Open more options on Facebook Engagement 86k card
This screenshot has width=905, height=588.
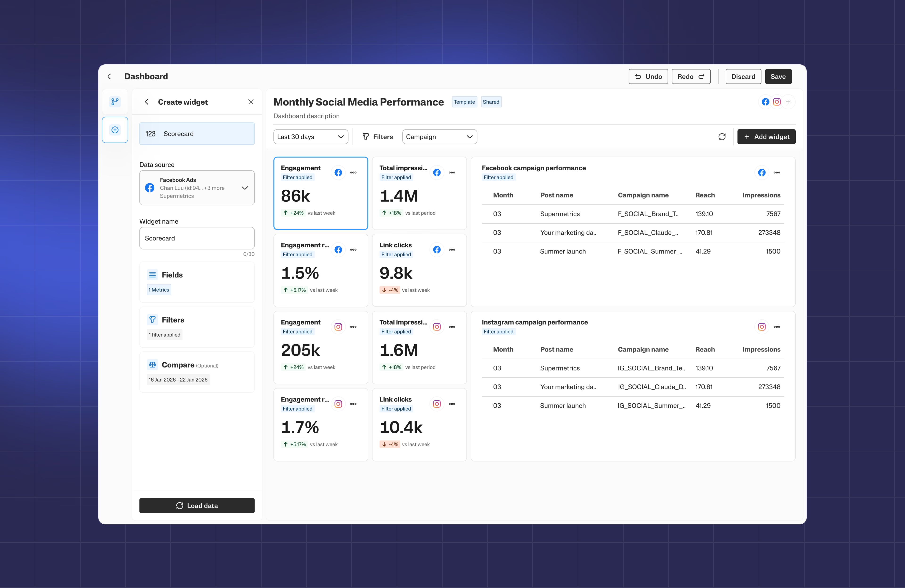click(353, 173)
